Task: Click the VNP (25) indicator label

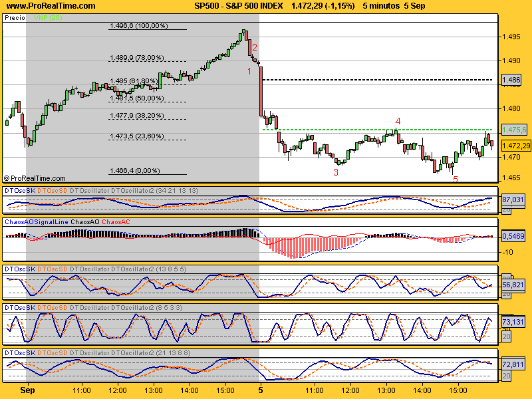Action: tap(48, 18)
